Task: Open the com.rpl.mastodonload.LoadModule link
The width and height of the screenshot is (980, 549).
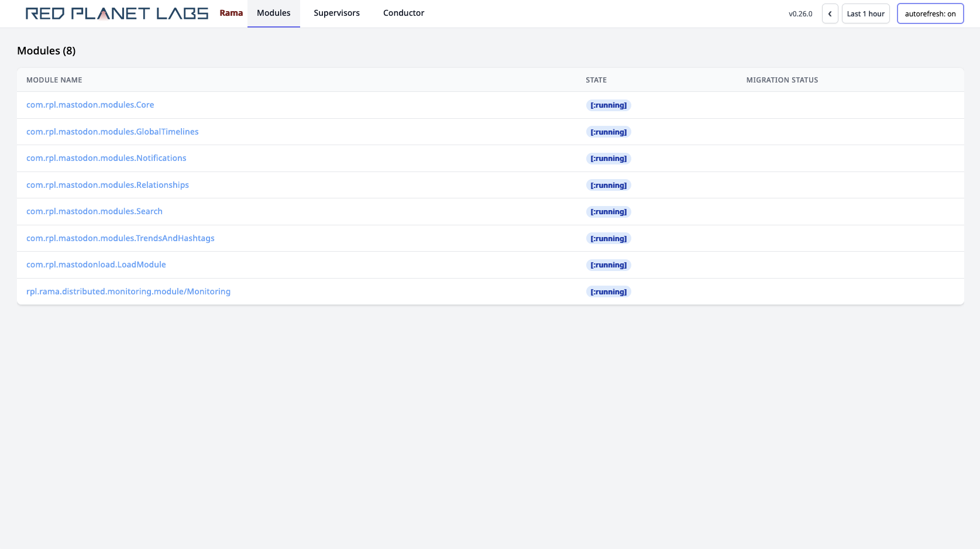Action: pyautogui.click(x=96, y=265)
